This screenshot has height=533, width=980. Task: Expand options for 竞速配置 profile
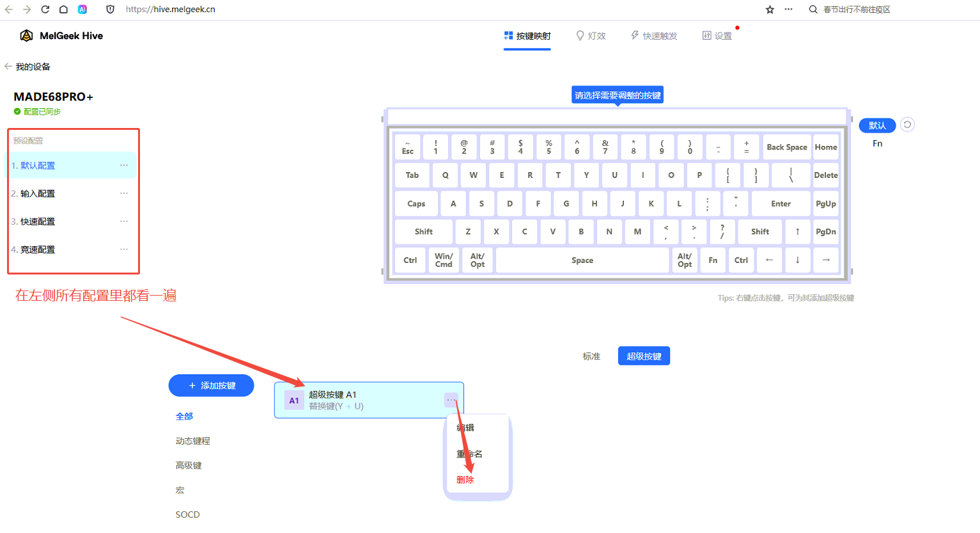124,250
